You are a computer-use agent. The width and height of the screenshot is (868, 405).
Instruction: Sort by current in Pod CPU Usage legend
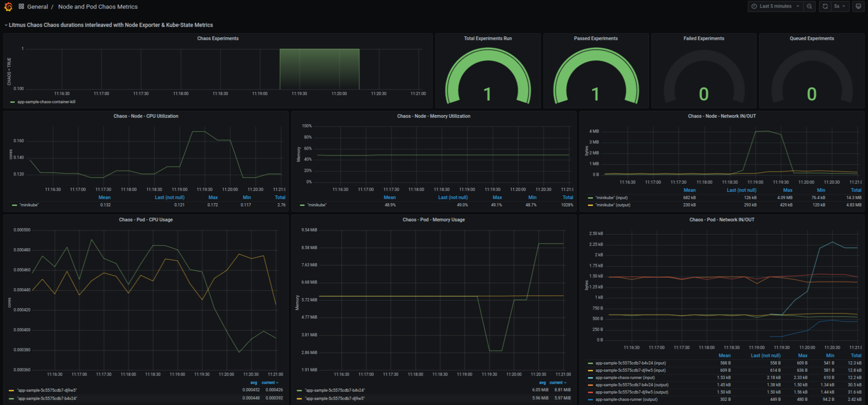coord(270,383)
